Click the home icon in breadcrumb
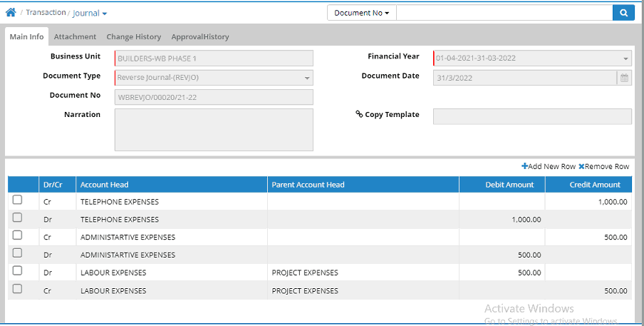 [11, 13]
